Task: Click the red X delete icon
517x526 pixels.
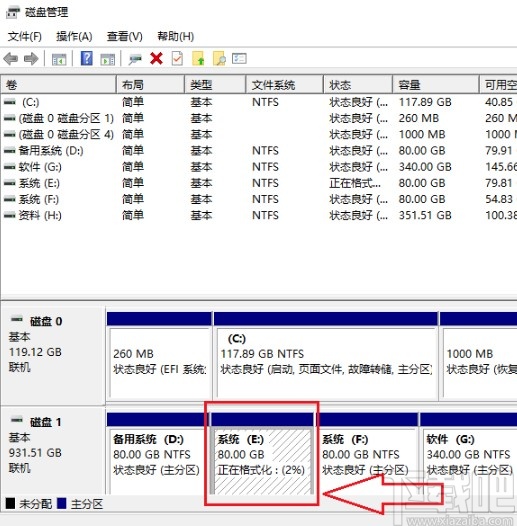Action: (156, 58)
